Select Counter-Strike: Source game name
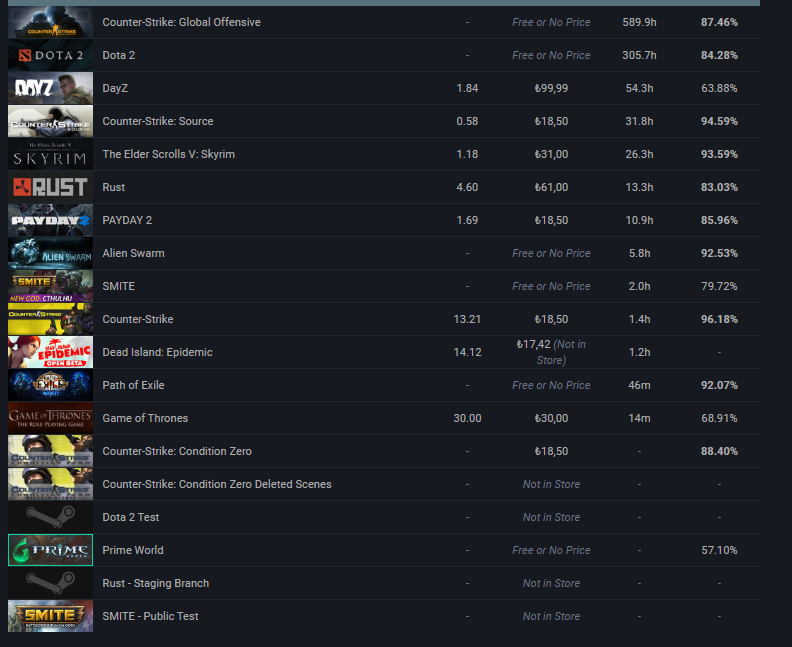The width and height of the screenshot is (792, 647). coord(158,121)
